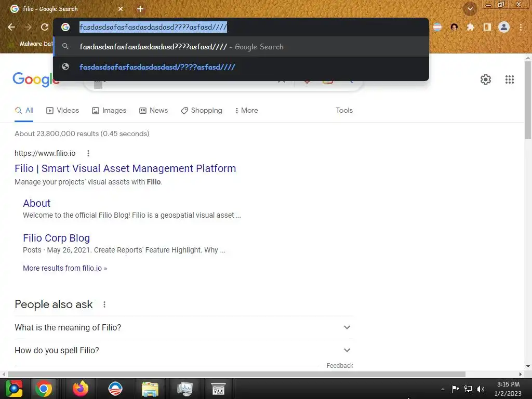Open File Explorer folder on taskbar
This screenshot has height=399, width=532.
(150, 389)
